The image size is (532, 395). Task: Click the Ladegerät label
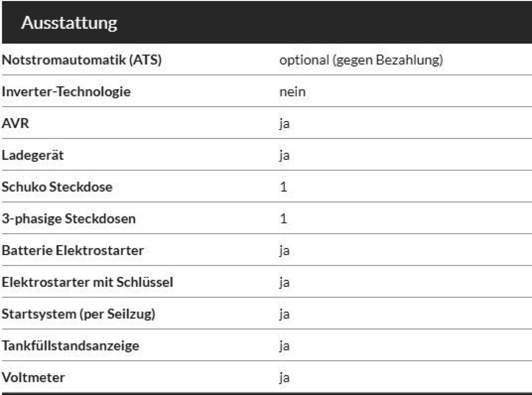(x=32, y=155)
